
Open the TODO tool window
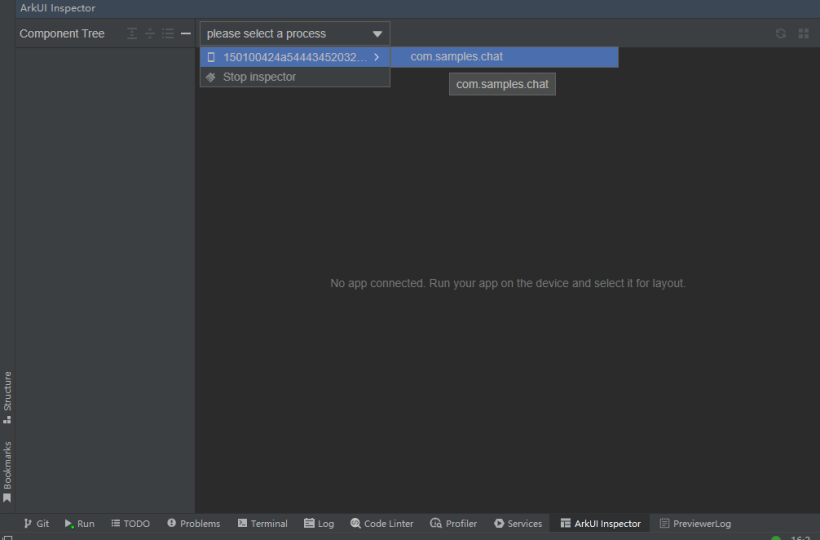[x=130, y=523]
